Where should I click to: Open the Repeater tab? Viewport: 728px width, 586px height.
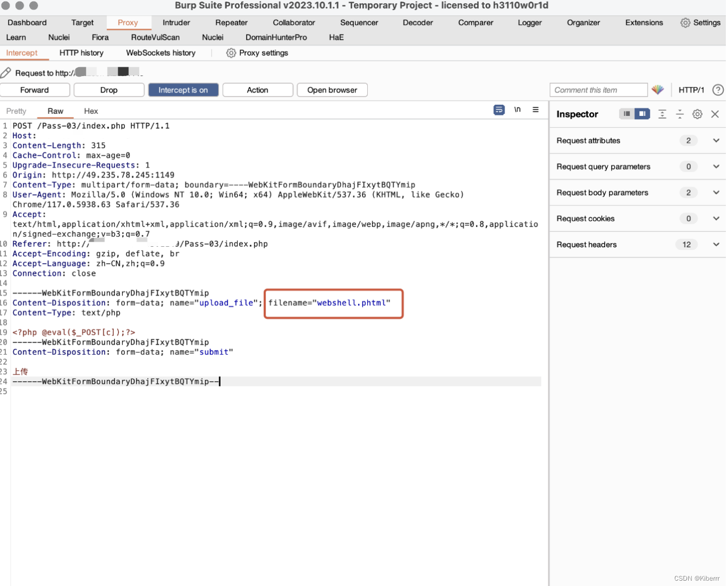point(231,22)
